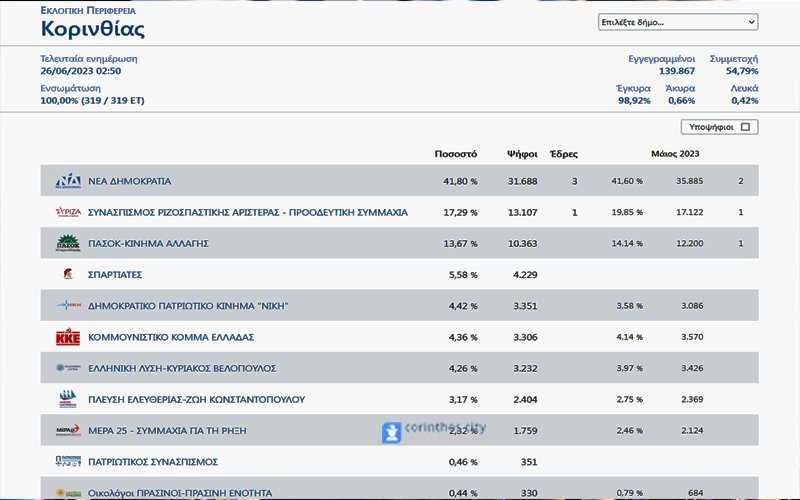The image size is (800, 500).
Task: Click the valid ballots value 98,92%
Action: tap(634, 101)
